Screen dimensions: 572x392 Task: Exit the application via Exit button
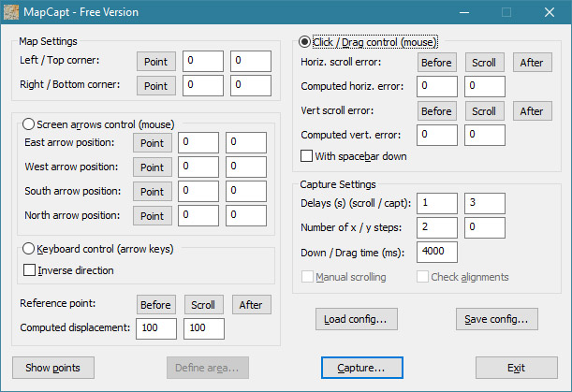516,368
